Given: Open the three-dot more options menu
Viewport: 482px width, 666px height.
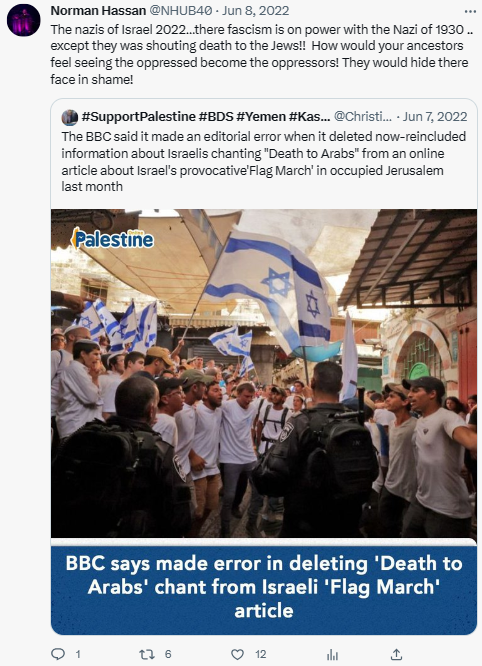Looking at the screenshot, I should tap(470, 11).
